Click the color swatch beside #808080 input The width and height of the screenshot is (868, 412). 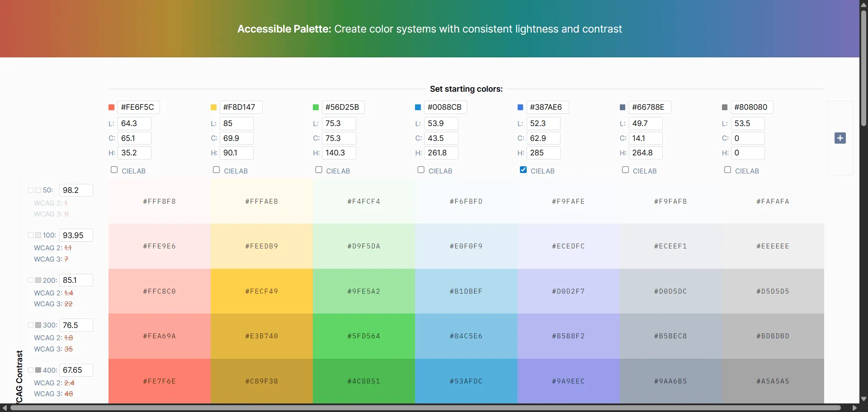[724, 107]
